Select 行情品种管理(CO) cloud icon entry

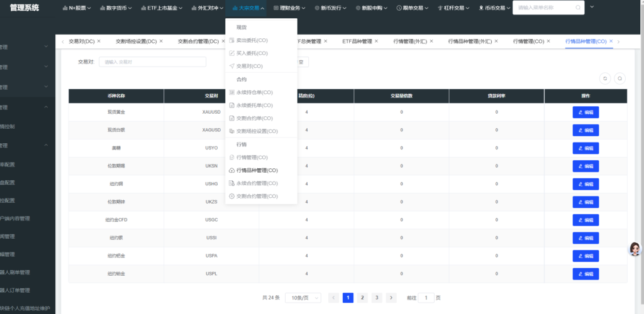[x=231, y=171]
